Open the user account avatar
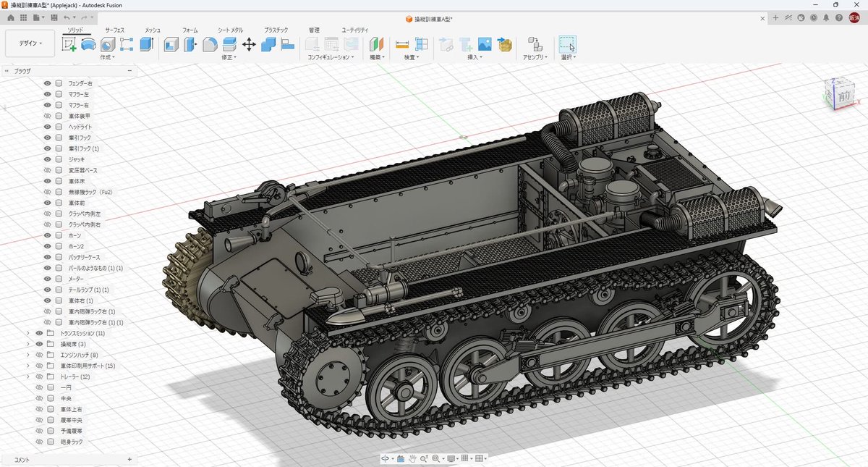 [x=855, y=17]
